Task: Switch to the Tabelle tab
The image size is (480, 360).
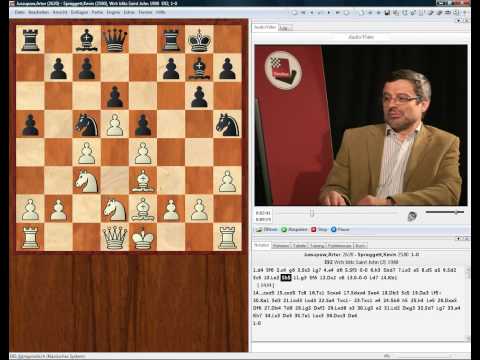Action: click(299, 246)
